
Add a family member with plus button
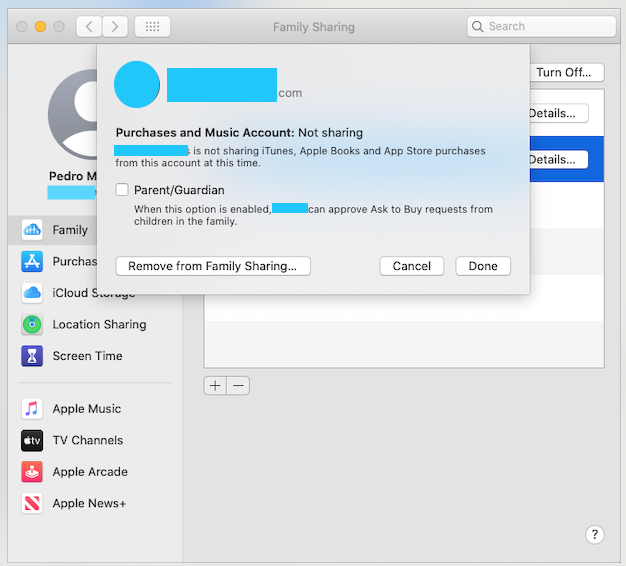[215, 386]
